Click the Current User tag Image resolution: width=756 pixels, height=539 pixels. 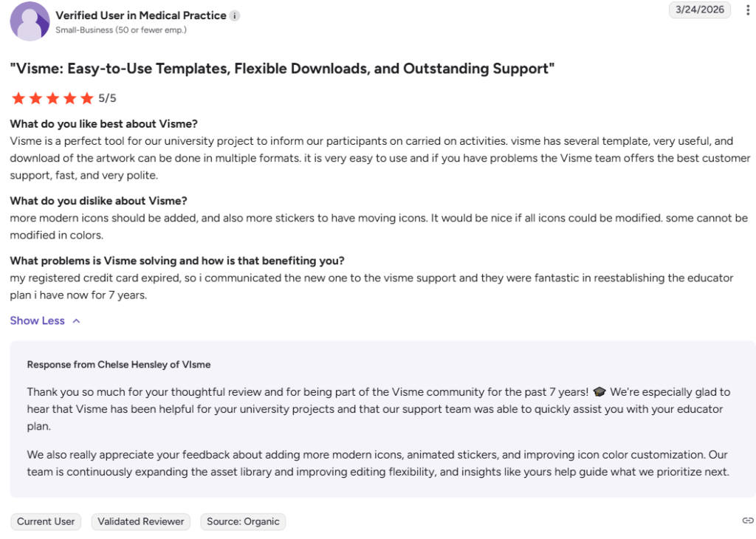pos(46,521)
